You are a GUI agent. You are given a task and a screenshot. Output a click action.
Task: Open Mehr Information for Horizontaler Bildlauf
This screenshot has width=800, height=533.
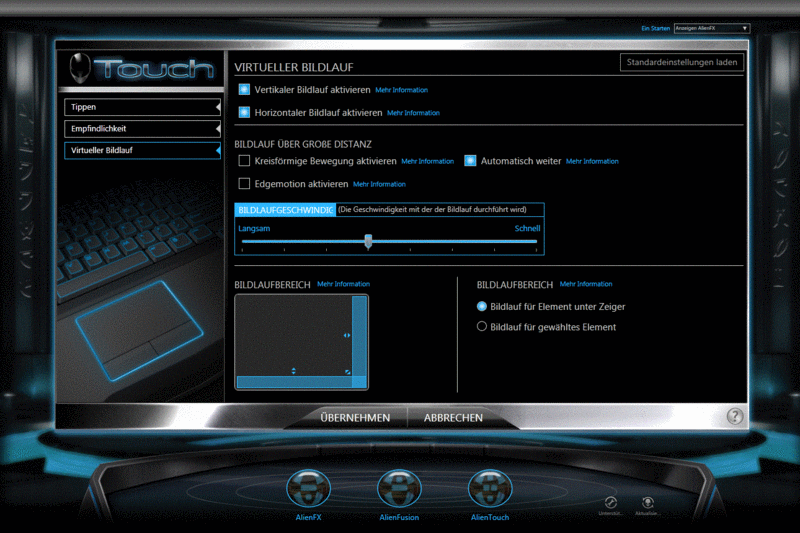click(x=413, y=113)
